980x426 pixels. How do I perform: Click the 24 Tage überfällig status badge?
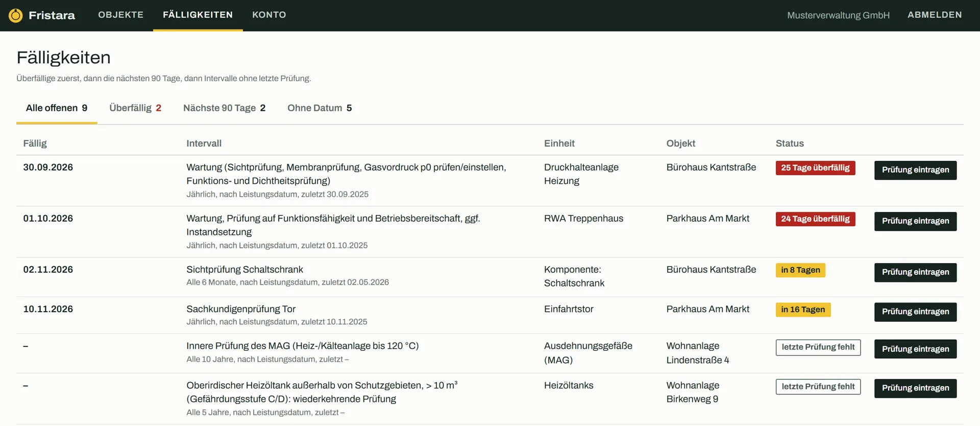click(x=815, y=219)
